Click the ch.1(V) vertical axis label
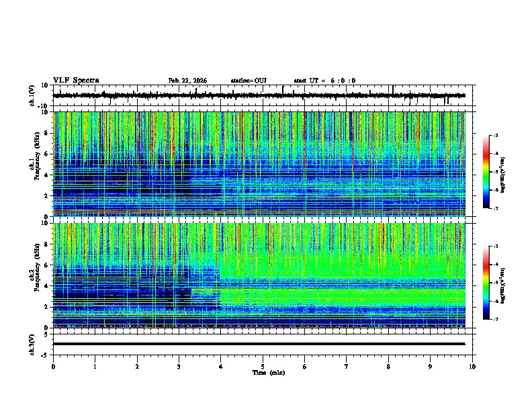532x411 pixels. click(32, 95)
